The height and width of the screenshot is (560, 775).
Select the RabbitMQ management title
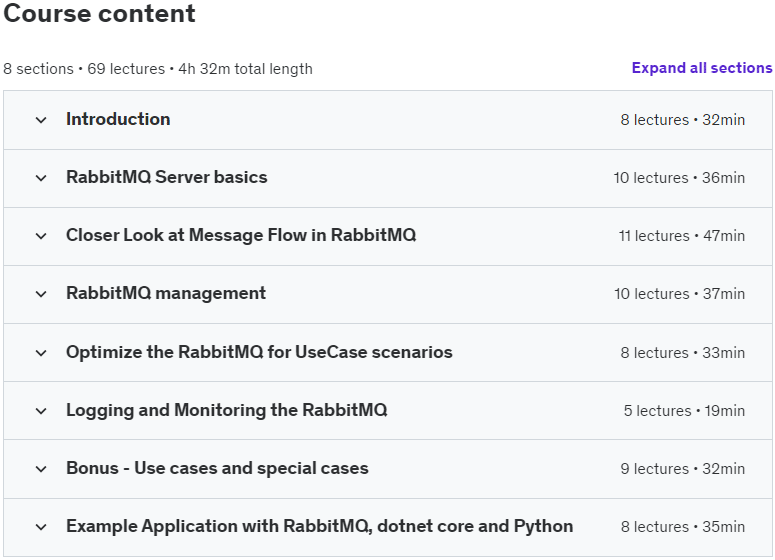click(166, 293)
